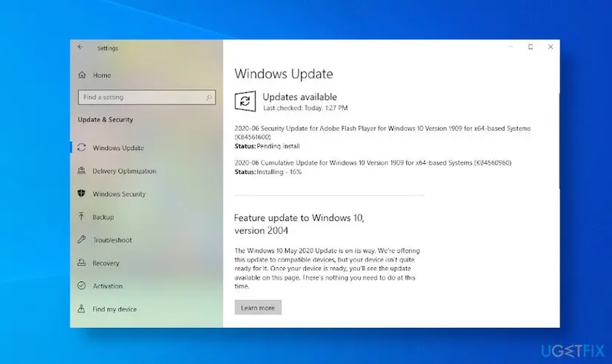Minimize the Settings window
612x364 pixels.
point(510,47)
